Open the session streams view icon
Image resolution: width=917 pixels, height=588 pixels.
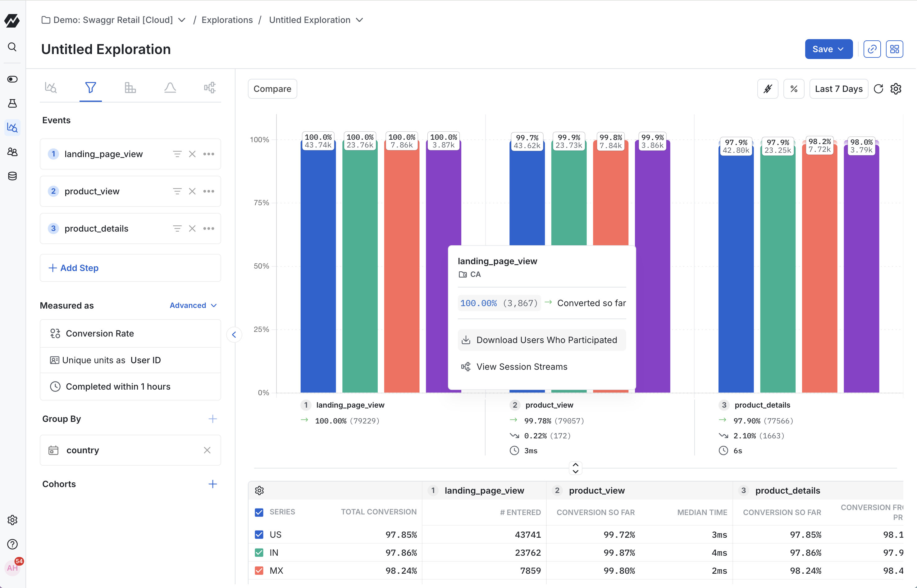(x=210, y=88)
